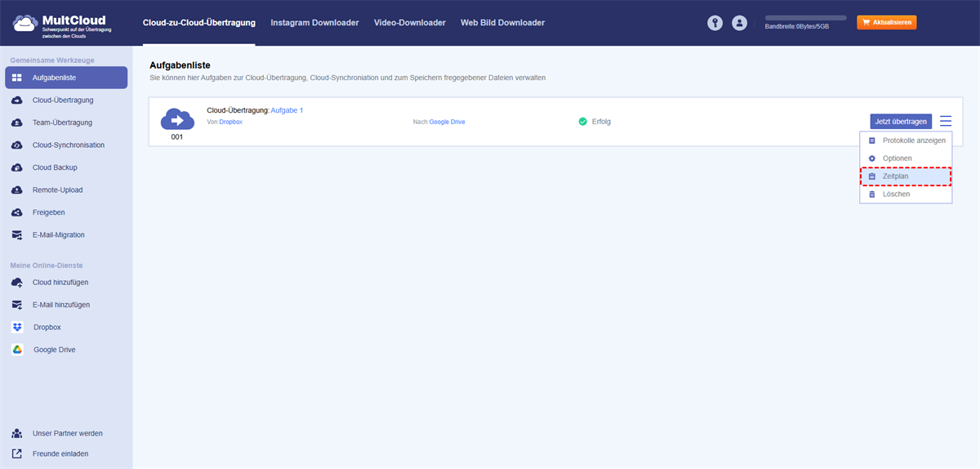
Task: Click the Dropbox logo icon in sidebar
Action: click(x=16, y=327)
